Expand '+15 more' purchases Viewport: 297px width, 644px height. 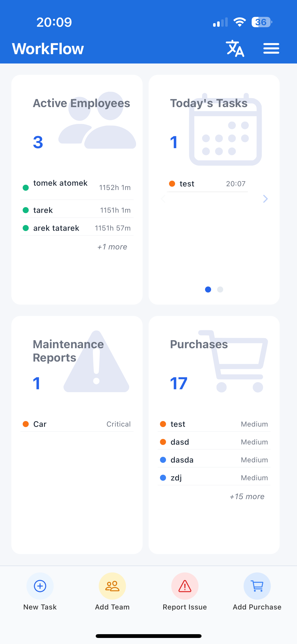(x=247, y=496)
